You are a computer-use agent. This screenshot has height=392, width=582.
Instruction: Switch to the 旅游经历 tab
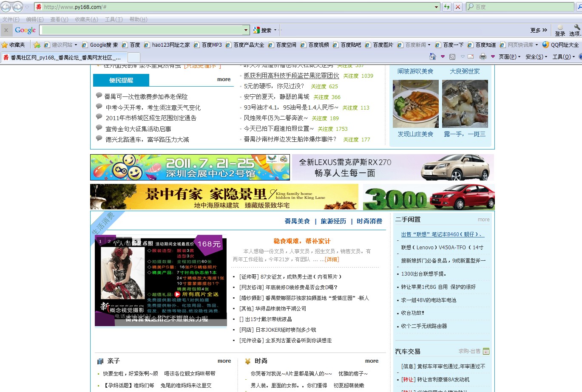[x=333, y=221]
